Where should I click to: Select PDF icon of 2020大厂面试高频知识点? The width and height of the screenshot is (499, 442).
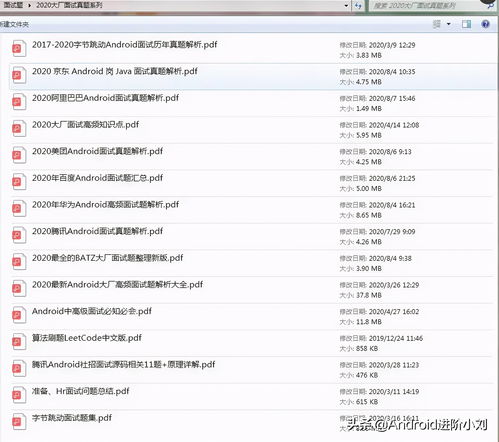pos(19,129)
